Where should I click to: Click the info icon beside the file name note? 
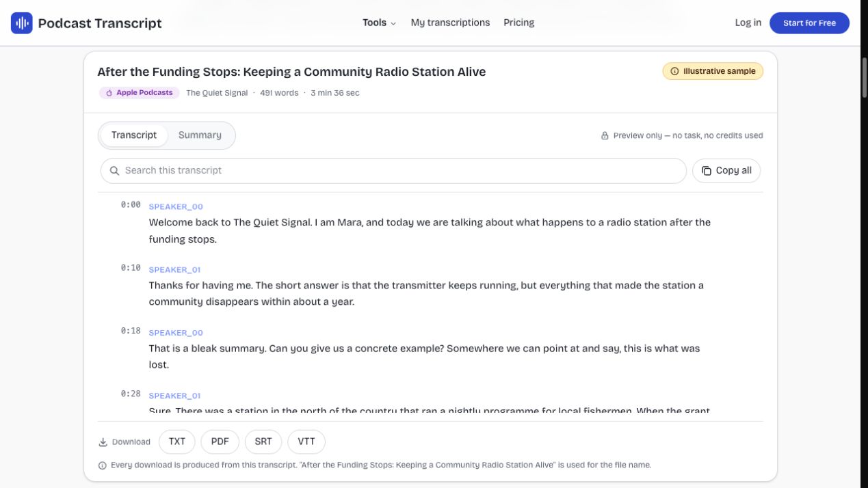click(103, 465)
